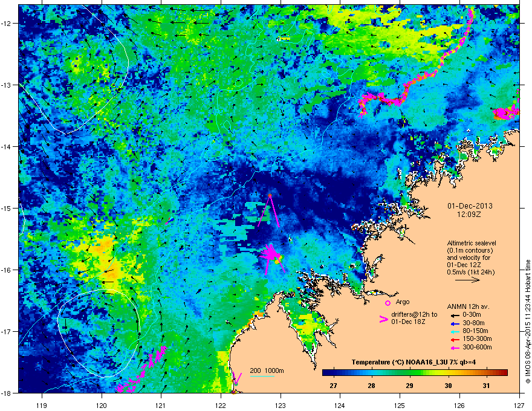Click the longitude axis label 124
Viewport: 532px width, 411px height.
(x=340, y=405)
